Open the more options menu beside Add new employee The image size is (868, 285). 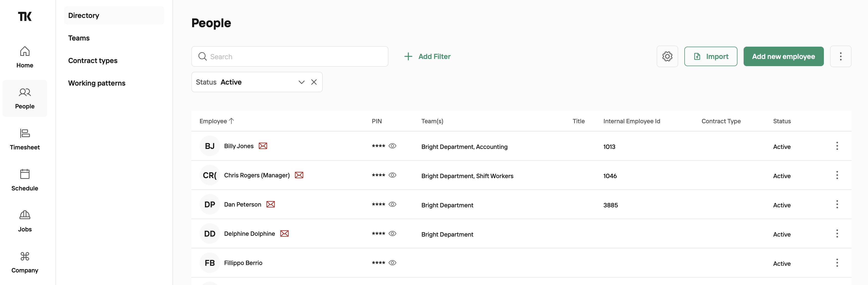pyautogui.click(x=840, y=56)
